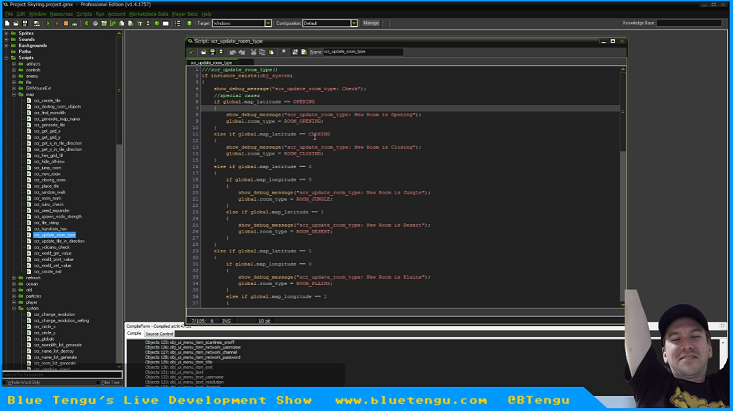
Task: Collapse the system scripts group
Action: [x=14, y=308]
